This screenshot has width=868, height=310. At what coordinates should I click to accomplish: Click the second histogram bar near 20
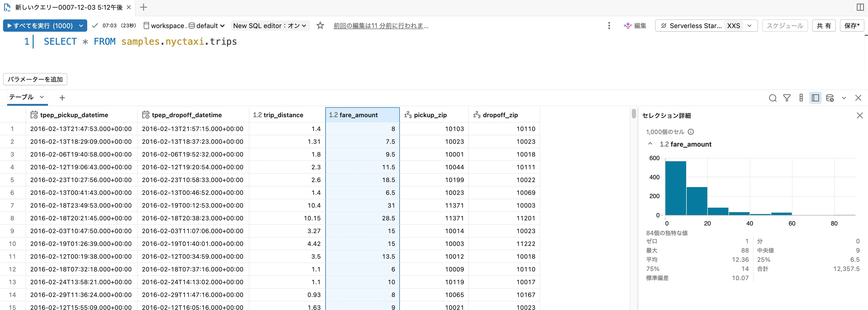[x=697, y=201]
